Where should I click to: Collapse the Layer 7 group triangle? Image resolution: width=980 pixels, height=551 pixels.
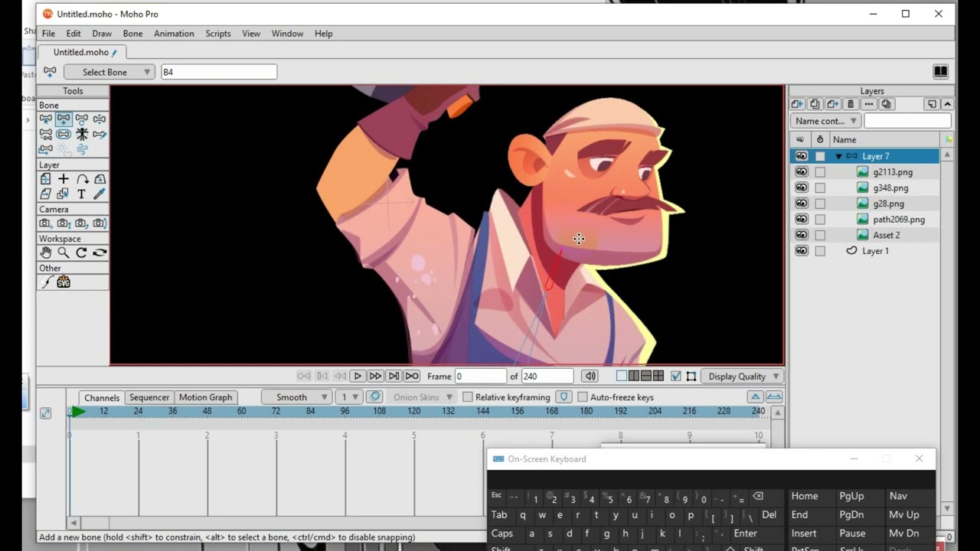(x=838, y=156)
